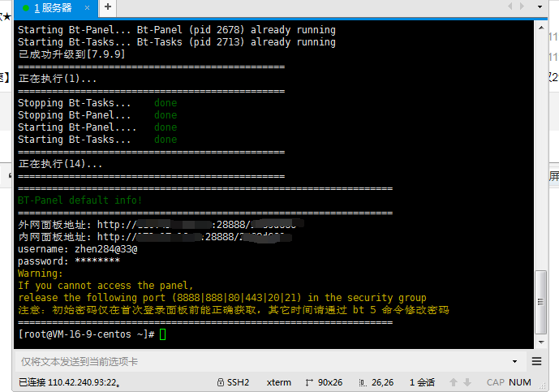
Task: Go to the previous tab using left arrow
Action: (510, 6)
